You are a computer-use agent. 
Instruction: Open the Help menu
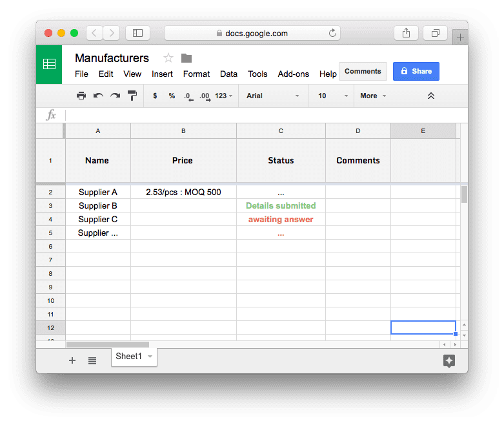(x=328, y=74)
